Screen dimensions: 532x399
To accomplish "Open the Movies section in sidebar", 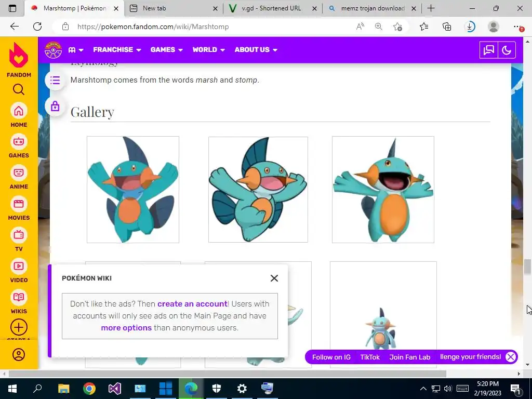I will point(19,208).
